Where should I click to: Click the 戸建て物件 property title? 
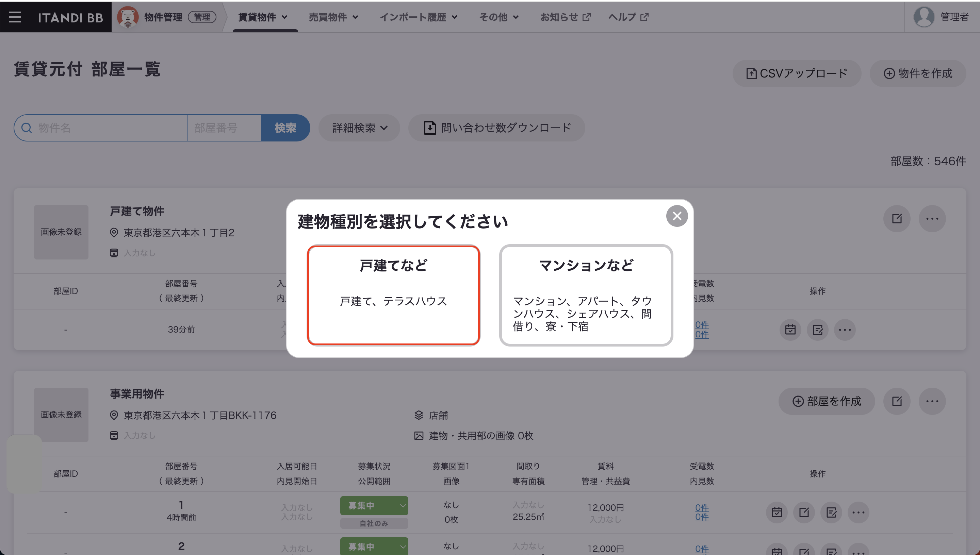click(137, 211)
